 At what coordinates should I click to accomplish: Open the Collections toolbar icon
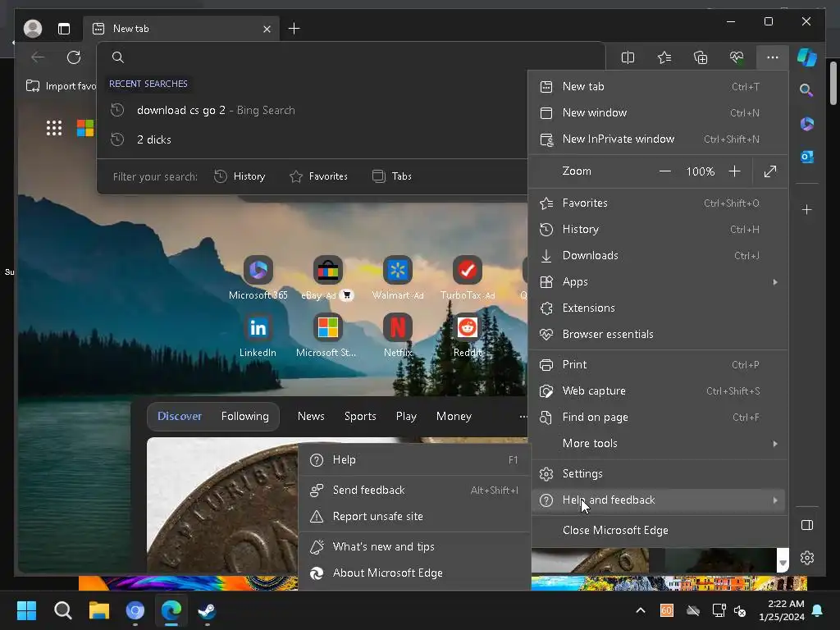pos(701,57)
